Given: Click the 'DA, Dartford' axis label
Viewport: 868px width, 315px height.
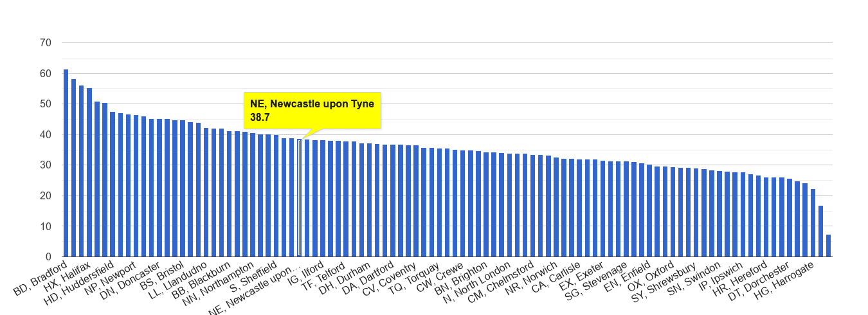Looking at the screenshot, I should [x=367, y=277].
